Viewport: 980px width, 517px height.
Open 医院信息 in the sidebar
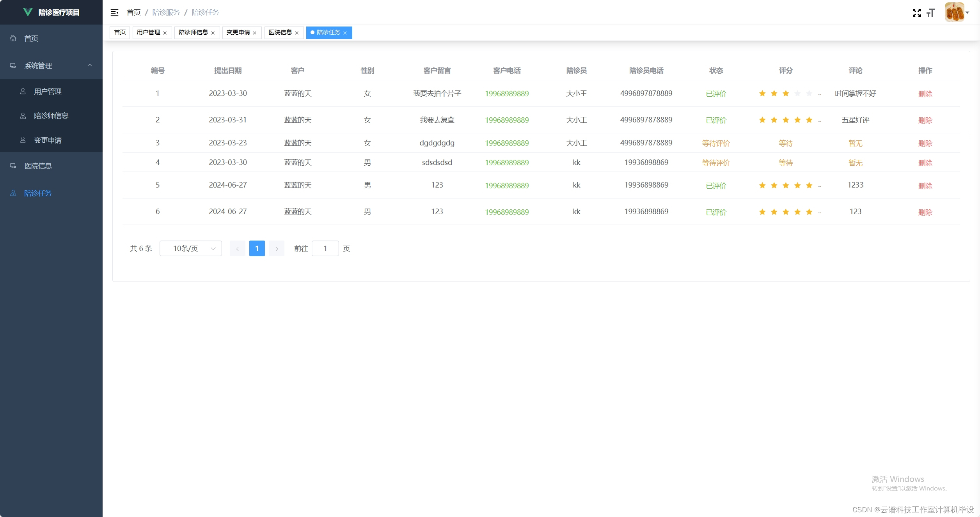pyautogui.click(x=38, y=166)
